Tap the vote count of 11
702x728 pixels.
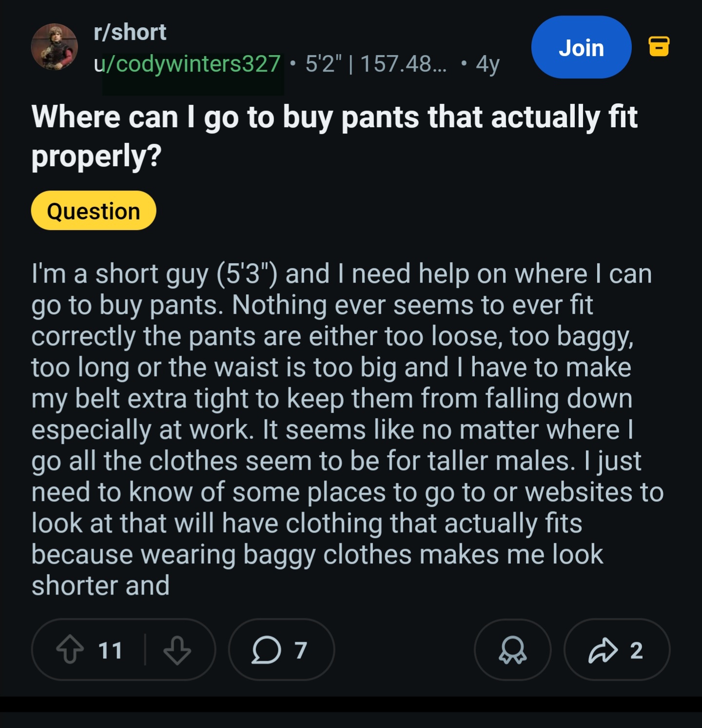coord(110,650)
